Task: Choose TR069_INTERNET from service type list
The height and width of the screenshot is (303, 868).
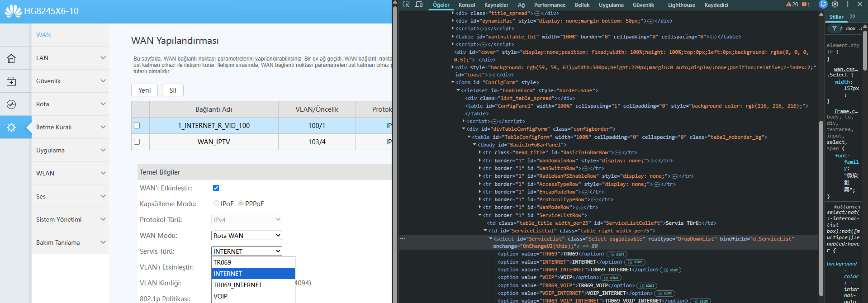Action: pyautogui.click(x=253, y=285)
